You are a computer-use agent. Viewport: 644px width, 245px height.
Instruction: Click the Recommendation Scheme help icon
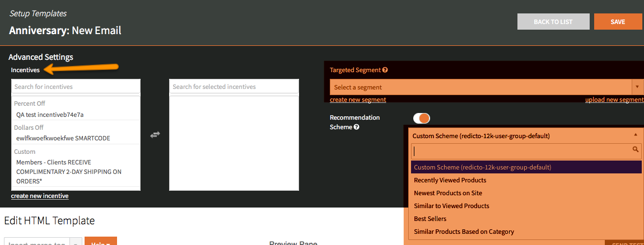tap(357, 127)
